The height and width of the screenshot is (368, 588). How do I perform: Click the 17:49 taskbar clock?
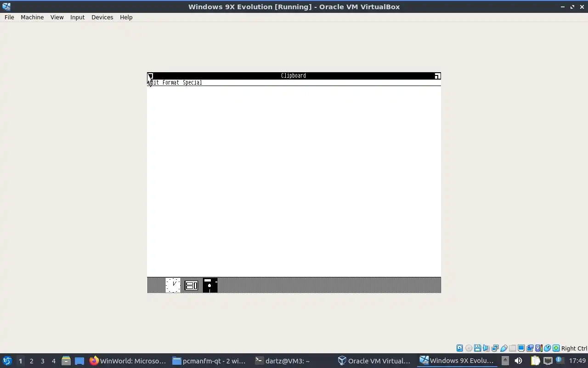[x=577, y=361]
